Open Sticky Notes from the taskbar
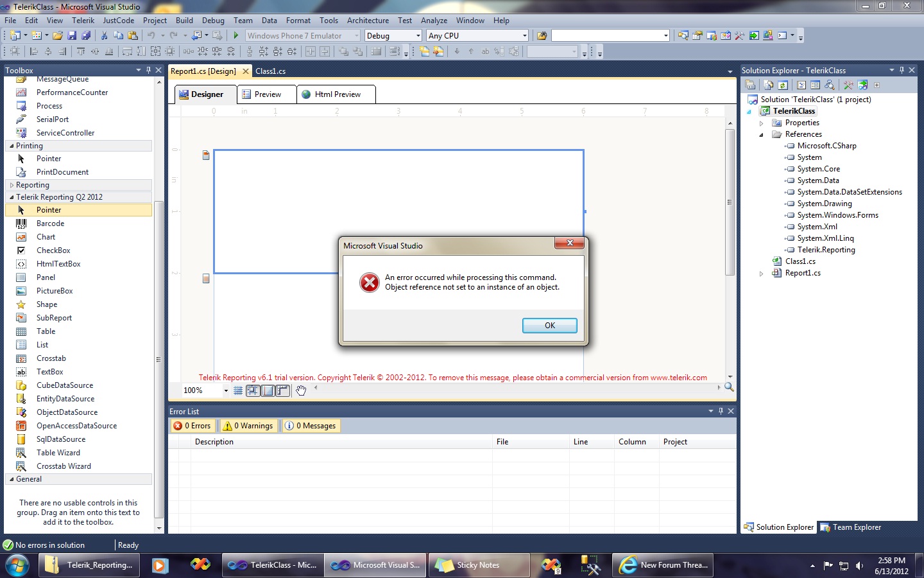924x578 pixels. (x=479, y=565)
